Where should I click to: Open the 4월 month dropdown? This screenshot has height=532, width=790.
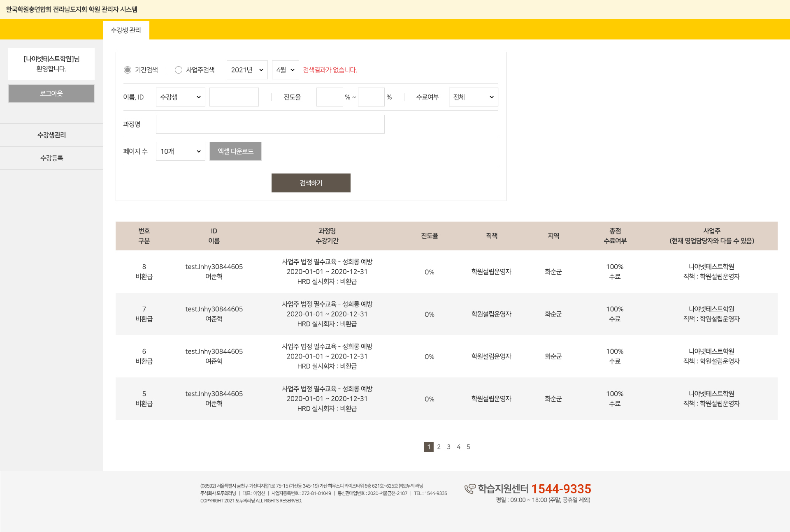(285, 70)
